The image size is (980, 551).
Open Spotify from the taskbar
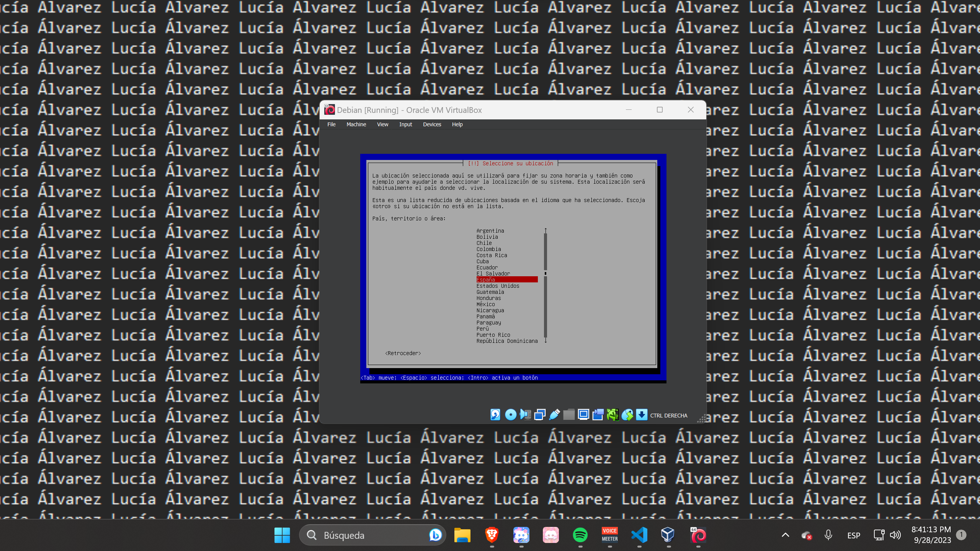580,535
